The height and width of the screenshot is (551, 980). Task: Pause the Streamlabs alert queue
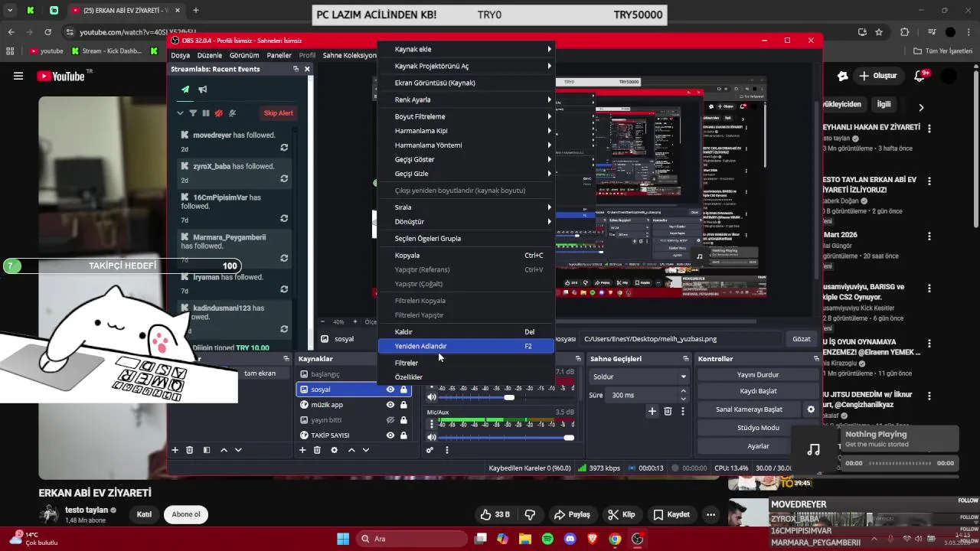tap(206, 113)
